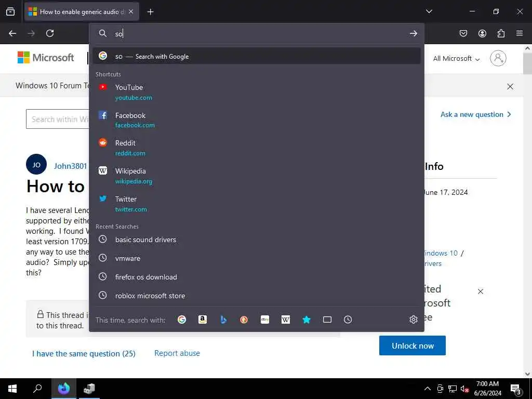
Task: Search this time with Bing icon
Action: click(223, 320)
